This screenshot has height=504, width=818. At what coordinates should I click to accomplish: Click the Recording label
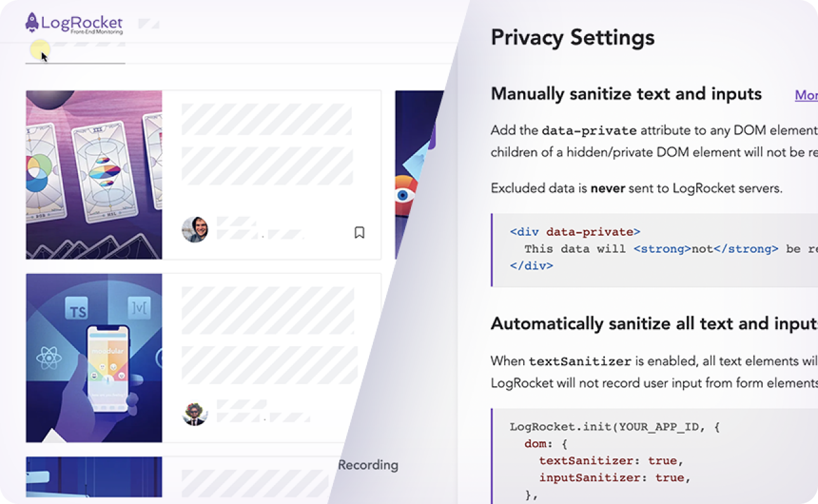click(x=368, y=465)
